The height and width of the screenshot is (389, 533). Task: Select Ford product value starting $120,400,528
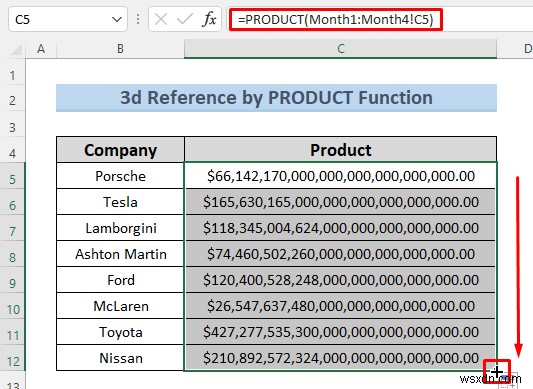pos(341,280)
